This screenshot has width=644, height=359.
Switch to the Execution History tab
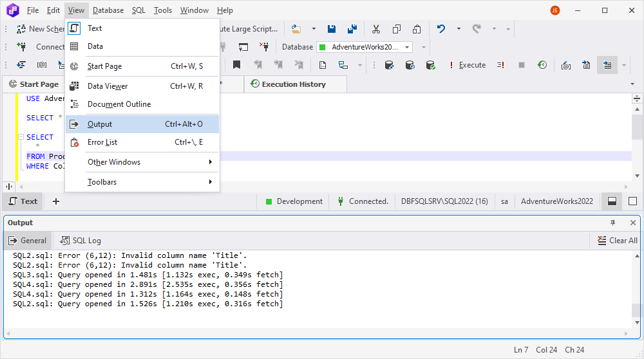[296, 84]
